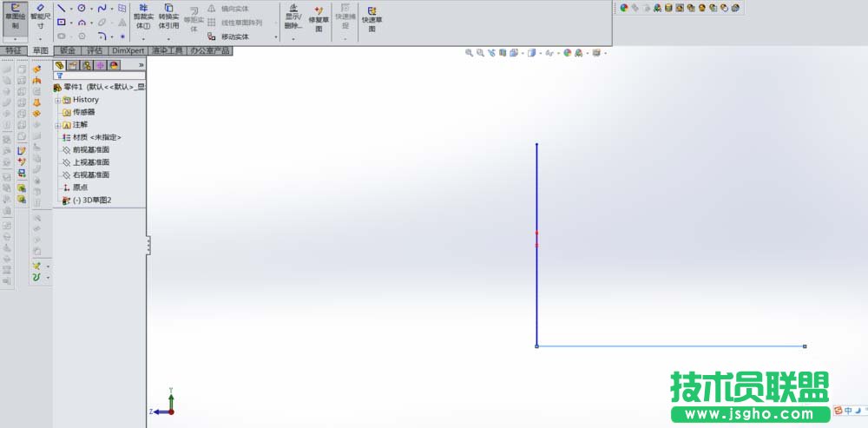Open ConfigurationManager panel tab
Viewport: 868px width, 428px height.
pyautogui.click(x=86, y=65)
